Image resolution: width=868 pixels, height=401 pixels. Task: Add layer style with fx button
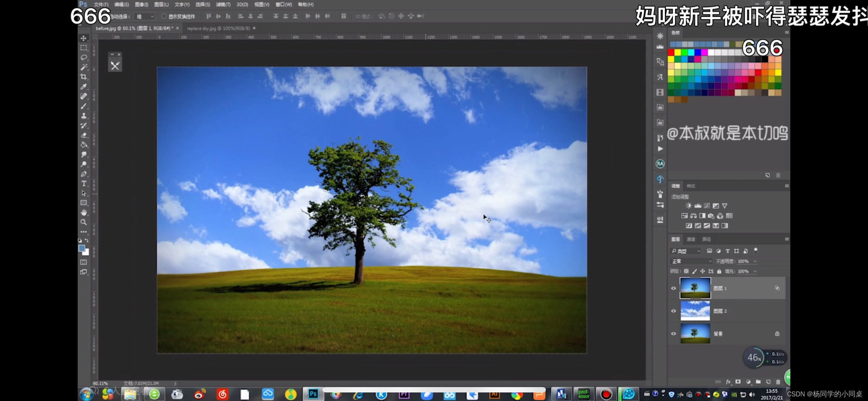[x=728, y=382]
